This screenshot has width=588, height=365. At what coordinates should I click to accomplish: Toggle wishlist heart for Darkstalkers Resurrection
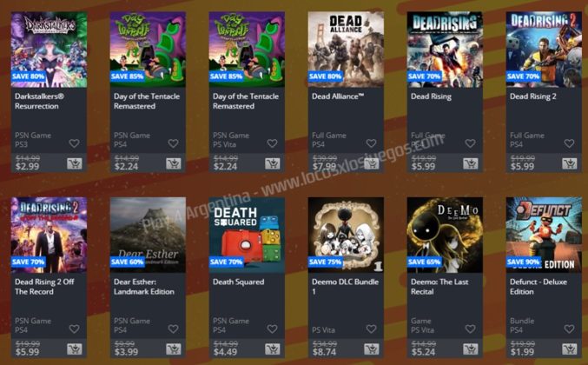[x=74, y=143]
